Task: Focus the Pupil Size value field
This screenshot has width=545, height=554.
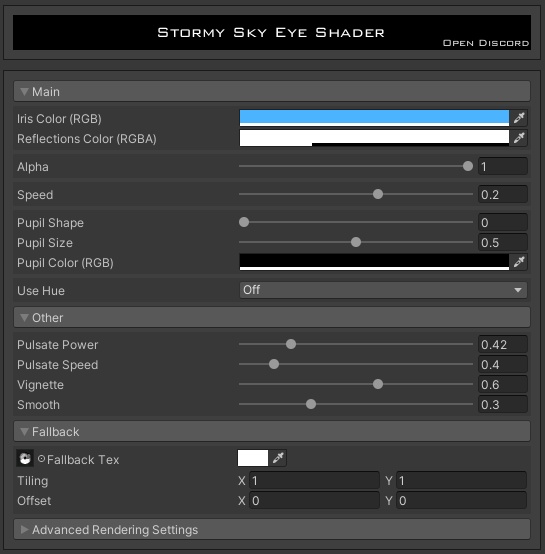Action: tap(503, 242)
